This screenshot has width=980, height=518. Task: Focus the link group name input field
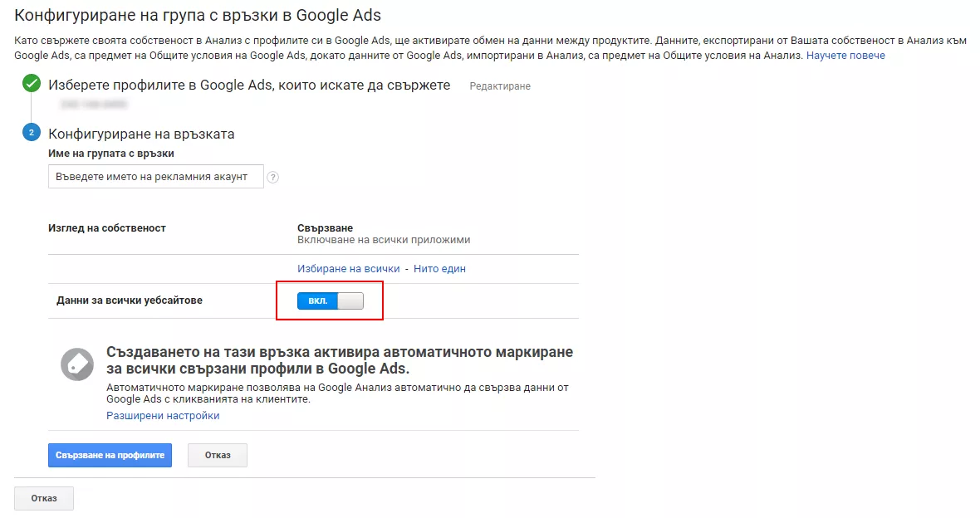tap(155, 177)
